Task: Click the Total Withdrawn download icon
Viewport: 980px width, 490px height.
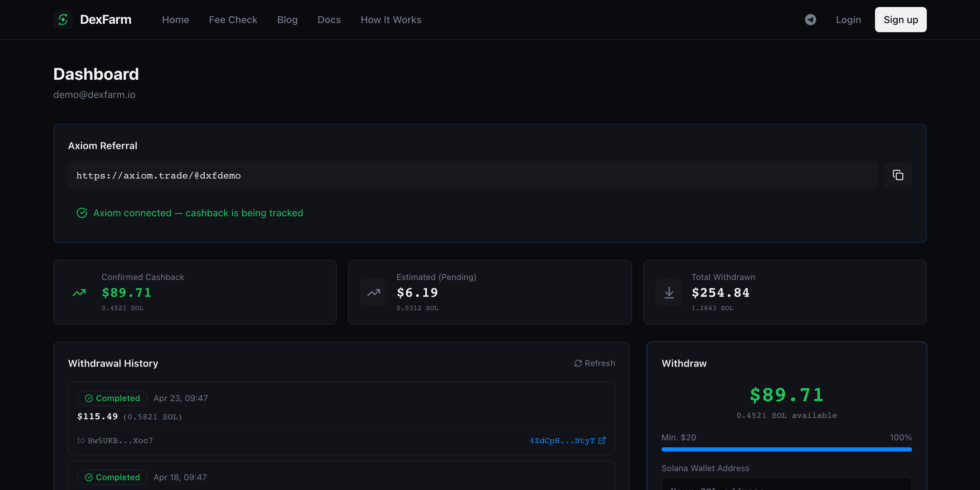Action: pos(669,293)
